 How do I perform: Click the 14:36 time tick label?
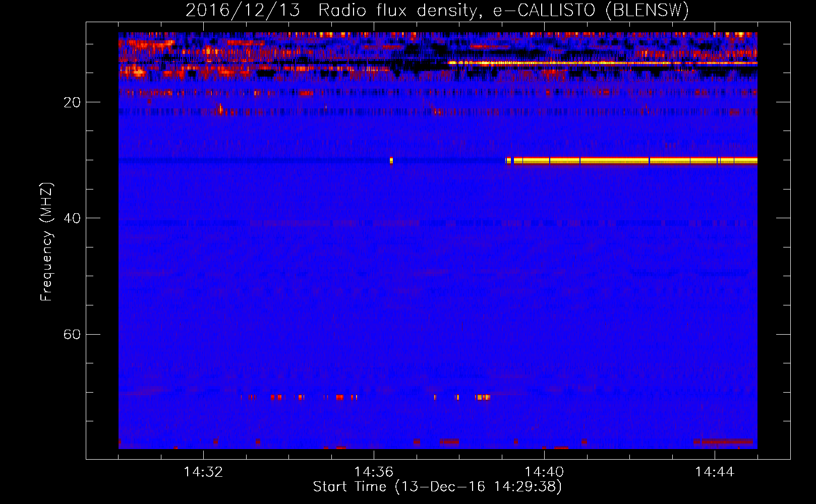tap(374, 472)
